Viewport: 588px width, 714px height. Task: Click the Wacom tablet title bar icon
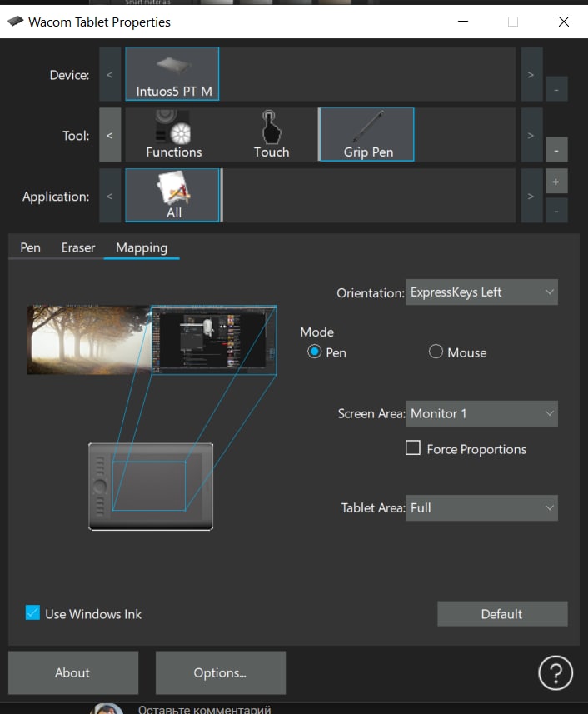pyautogui.click(x=16, y=22)
